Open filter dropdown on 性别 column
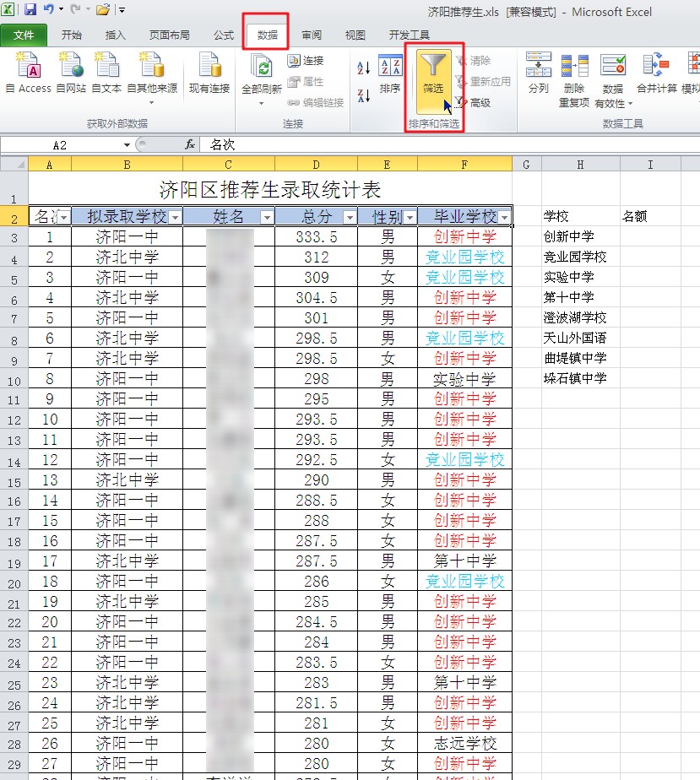 410,218
